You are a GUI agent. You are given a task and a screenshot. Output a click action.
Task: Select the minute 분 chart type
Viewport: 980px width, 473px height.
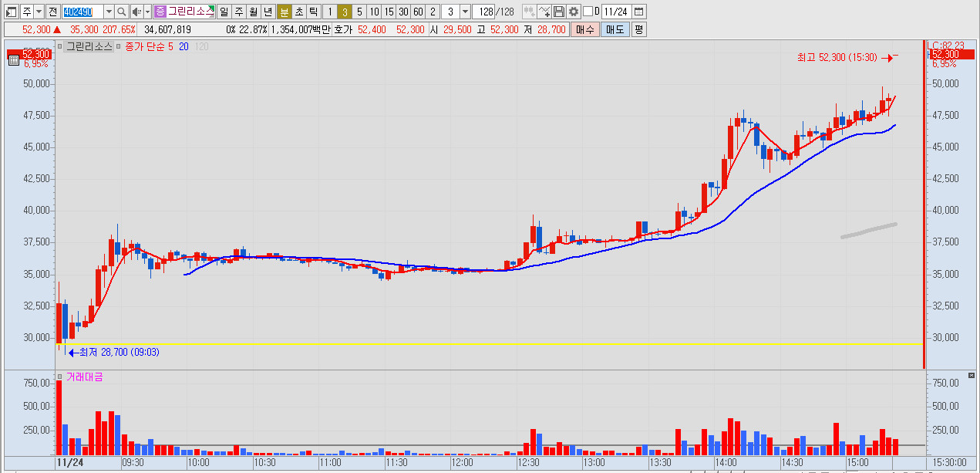(284, 12)
